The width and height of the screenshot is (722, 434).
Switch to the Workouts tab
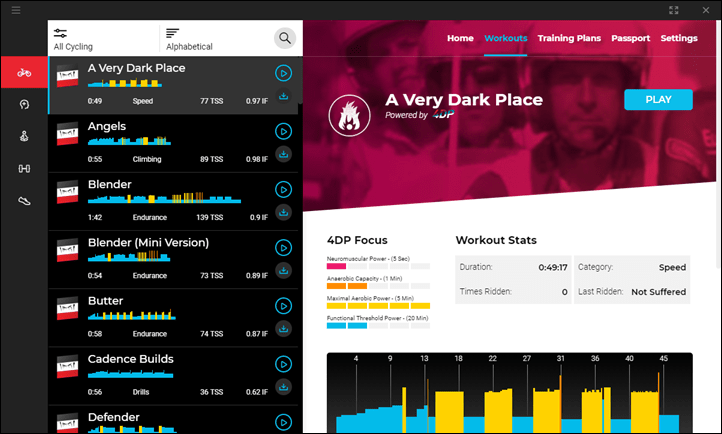click(x=506, y=38)
